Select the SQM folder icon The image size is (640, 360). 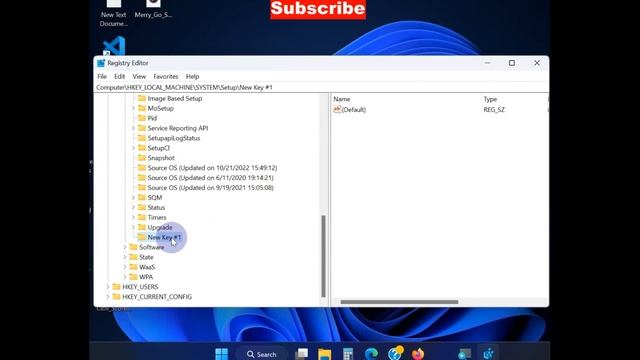coord(142,198)
